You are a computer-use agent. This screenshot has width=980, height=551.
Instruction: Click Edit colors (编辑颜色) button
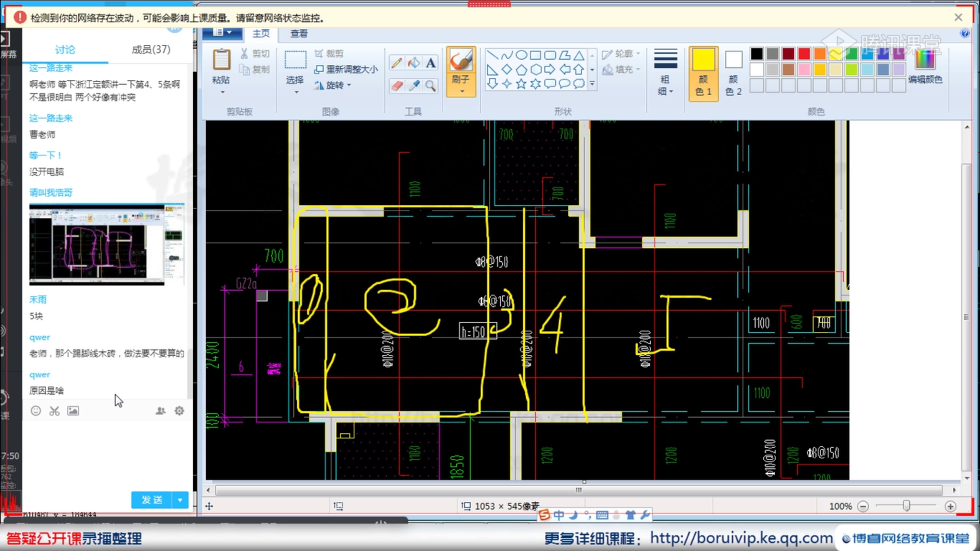925,67
